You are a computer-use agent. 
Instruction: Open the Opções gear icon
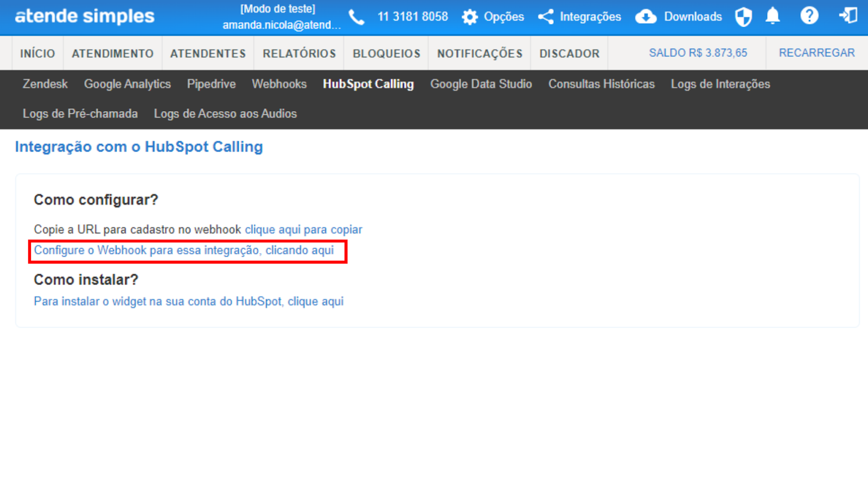point(470,17)
